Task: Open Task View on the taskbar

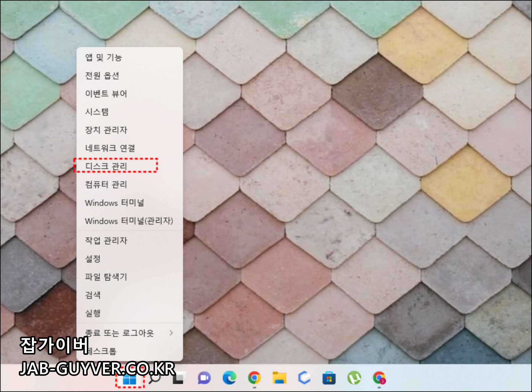Action: pyautogui.click(x=179, y=378)
